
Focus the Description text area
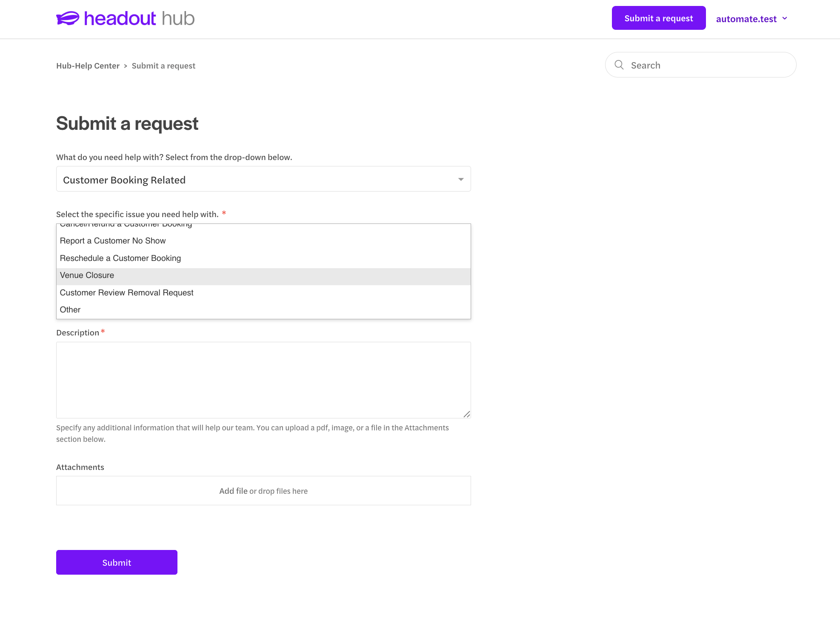point(263,380)
